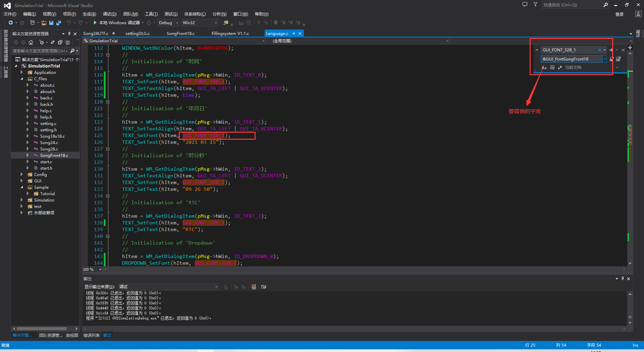Screen dimensions: 644x352
Task: Click the Save All icon
Action: [x=59, y=23]
